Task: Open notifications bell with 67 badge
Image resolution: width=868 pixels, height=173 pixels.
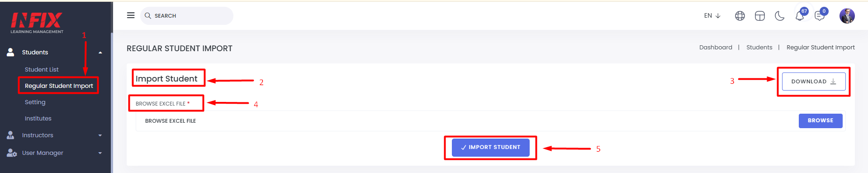Action: pos(800,16)
